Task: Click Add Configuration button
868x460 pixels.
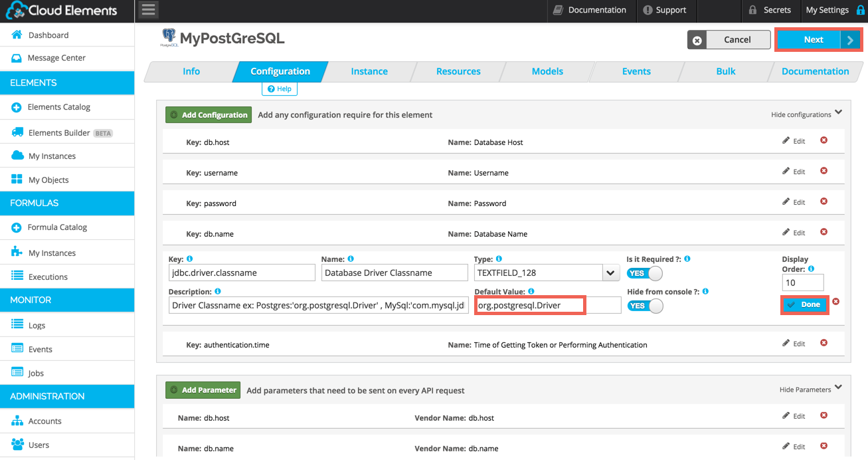Action: click(209, 115)
